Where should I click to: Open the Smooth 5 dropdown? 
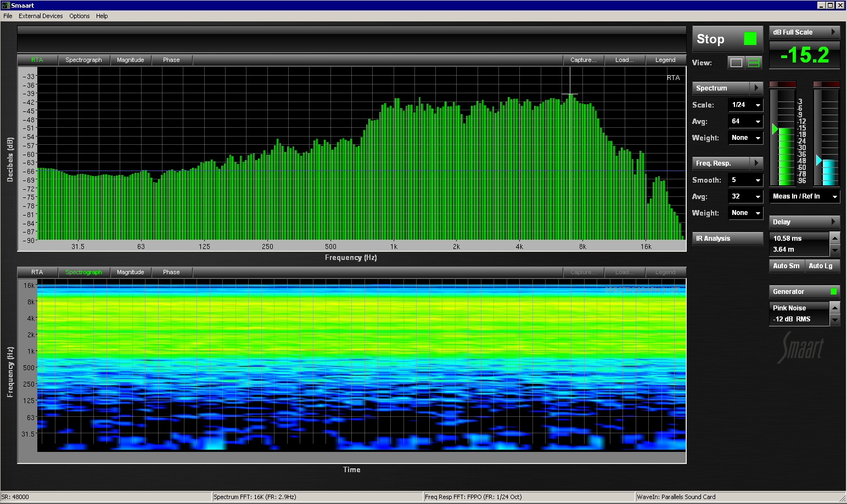(745, 180)
